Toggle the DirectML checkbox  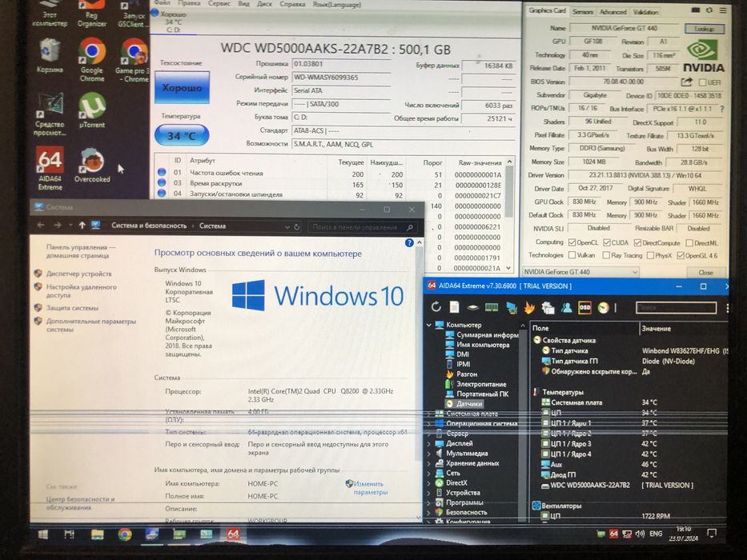coord(689,243)
